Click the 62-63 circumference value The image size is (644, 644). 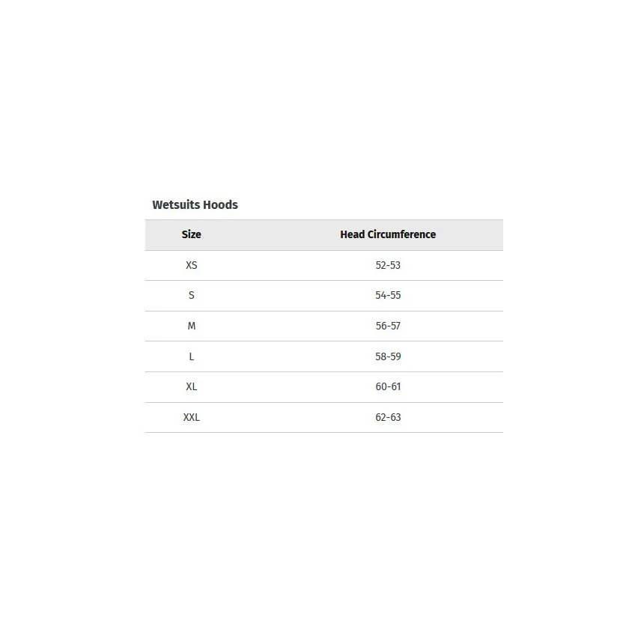coord(388,417)
